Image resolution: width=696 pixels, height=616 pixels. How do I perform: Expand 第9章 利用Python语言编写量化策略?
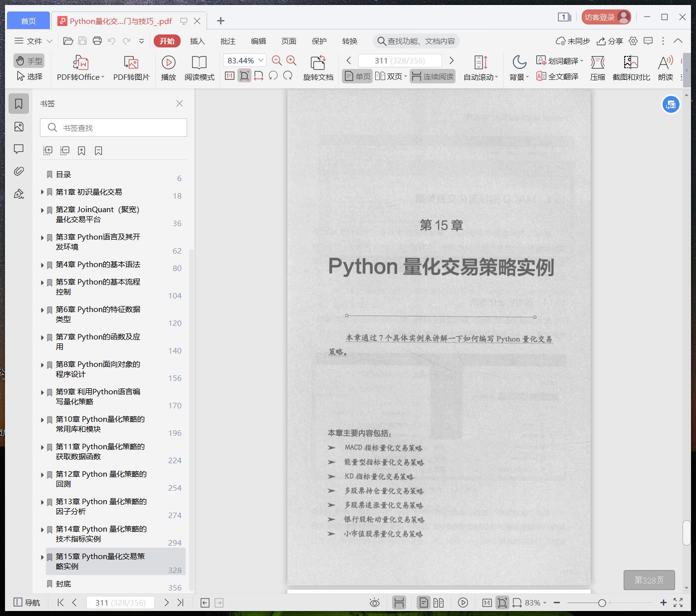pos(42,392)
